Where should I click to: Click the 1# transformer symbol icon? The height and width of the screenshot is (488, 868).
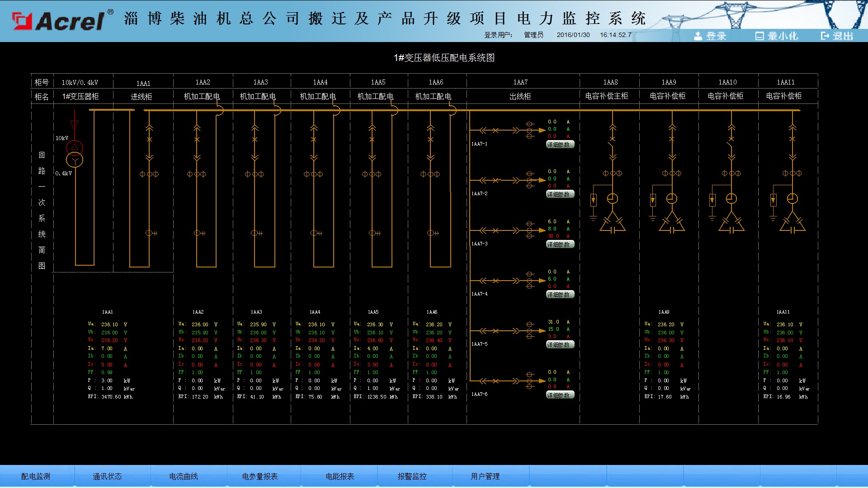75,154
